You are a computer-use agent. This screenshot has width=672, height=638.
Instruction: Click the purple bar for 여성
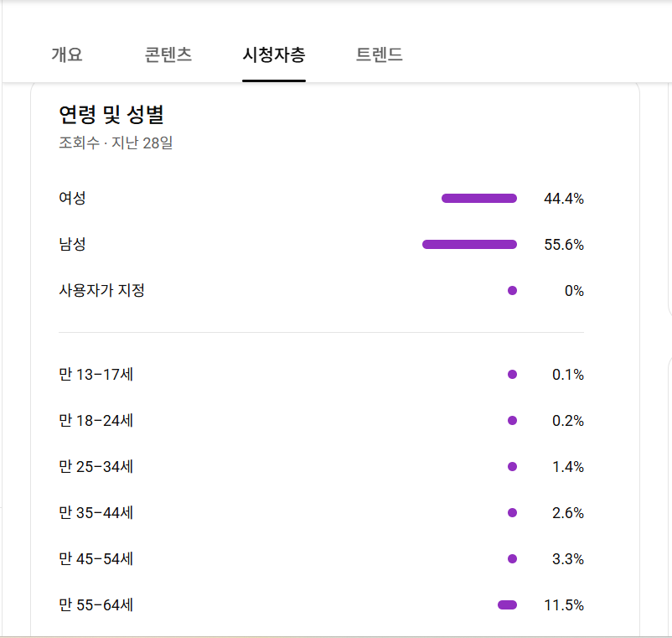point(479,199)
